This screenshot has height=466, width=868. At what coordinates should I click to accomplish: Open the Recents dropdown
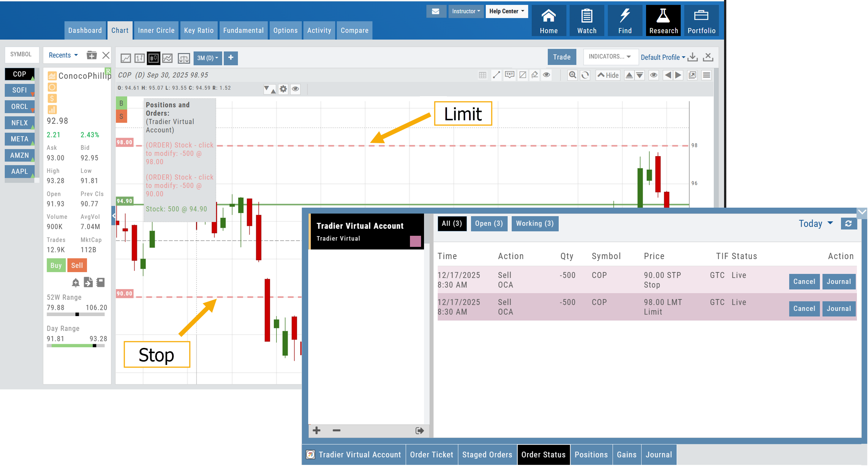(63, 55)
